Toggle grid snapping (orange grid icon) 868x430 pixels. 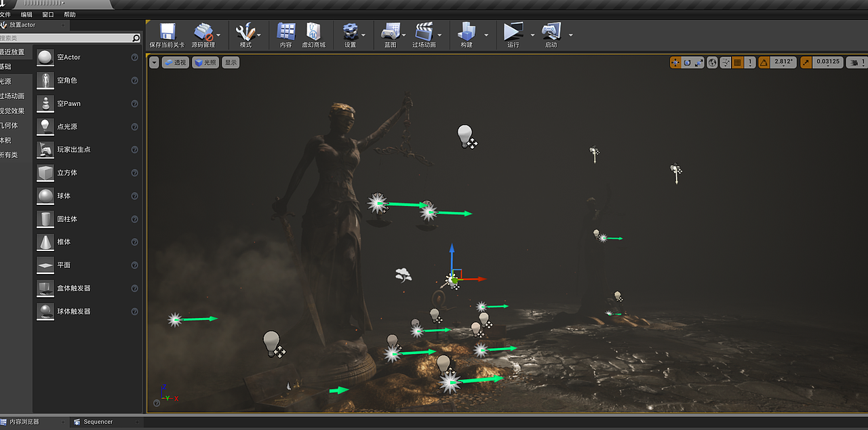tap(738, 62)
